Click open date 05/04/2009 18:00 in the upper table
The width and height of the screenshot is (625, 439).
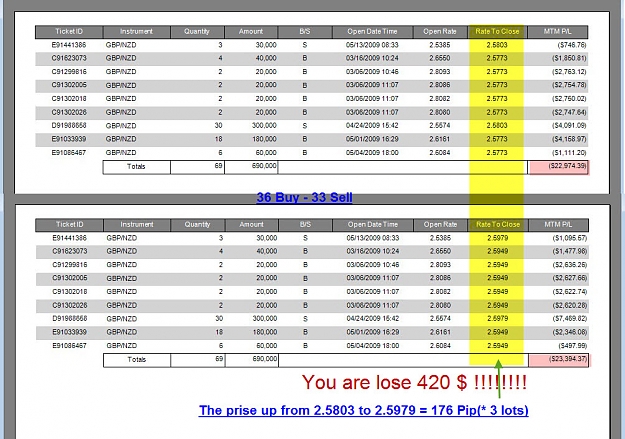pos(372,153)
